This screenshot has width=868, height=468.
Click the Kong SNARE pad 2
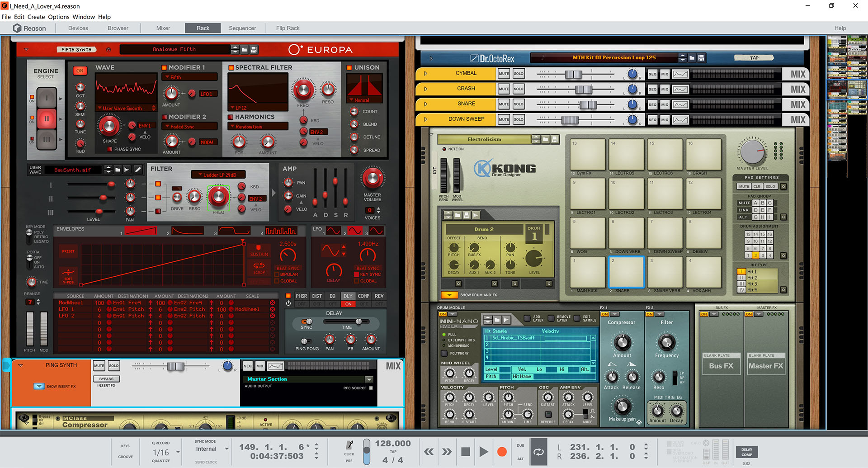[626, 271]
